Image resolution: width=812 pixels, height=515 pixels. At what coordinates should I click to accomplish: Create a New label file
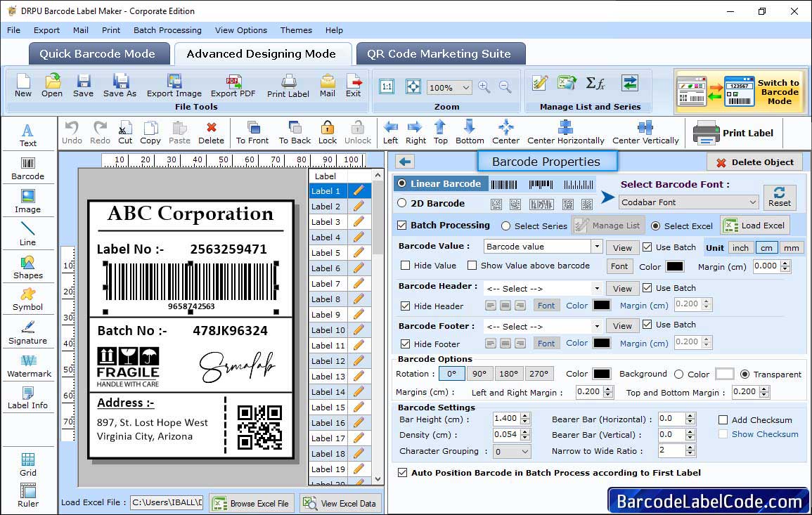23,86
